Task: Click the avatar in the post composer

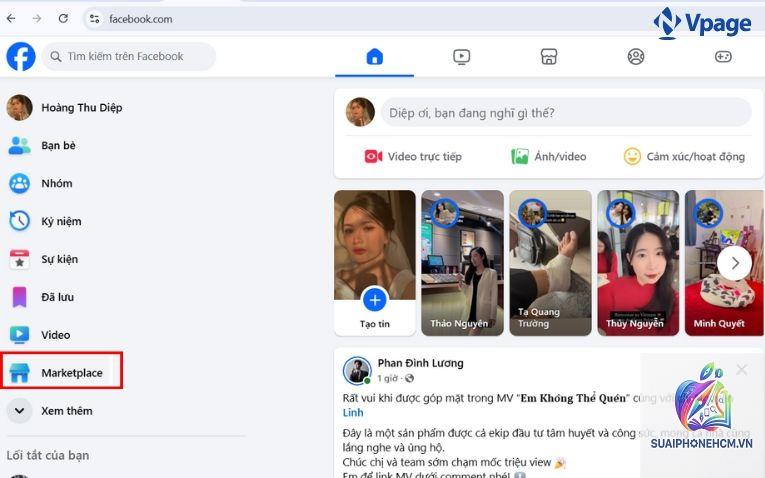Action: pos(360,112)
